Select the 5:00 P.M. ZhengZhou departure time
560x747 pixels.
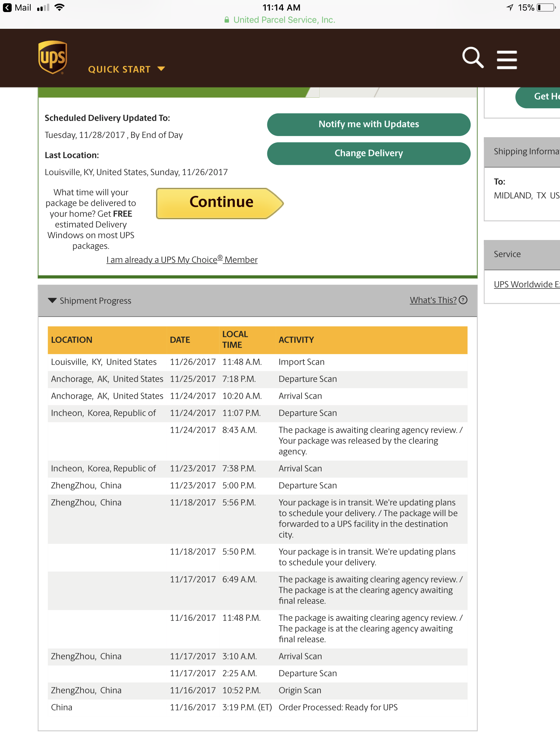coord(239,486)
